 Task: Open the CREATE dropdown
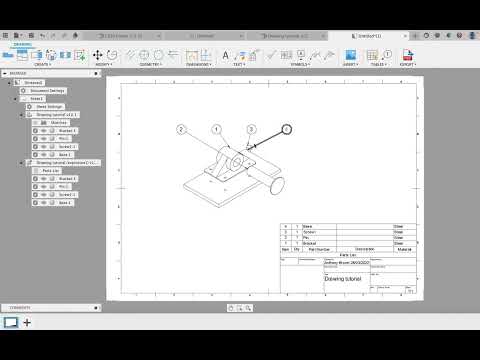(43, 64)
